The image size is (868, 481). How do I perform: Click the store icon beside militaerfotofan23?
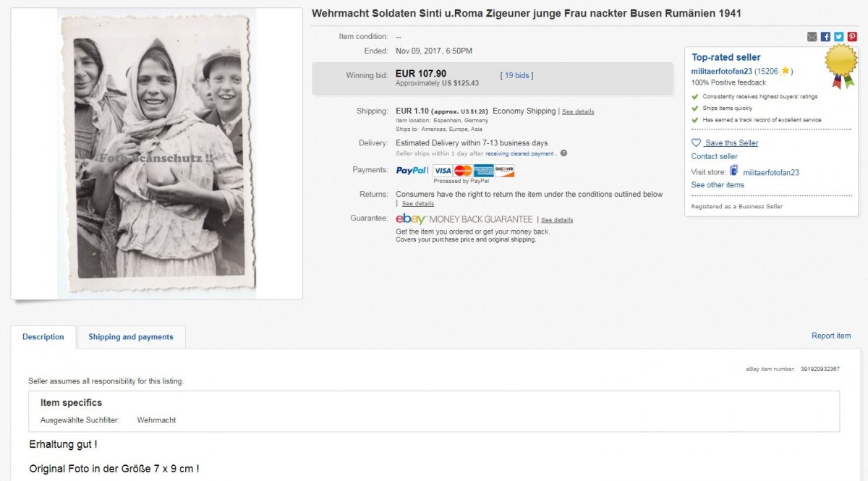coord(733,171)
